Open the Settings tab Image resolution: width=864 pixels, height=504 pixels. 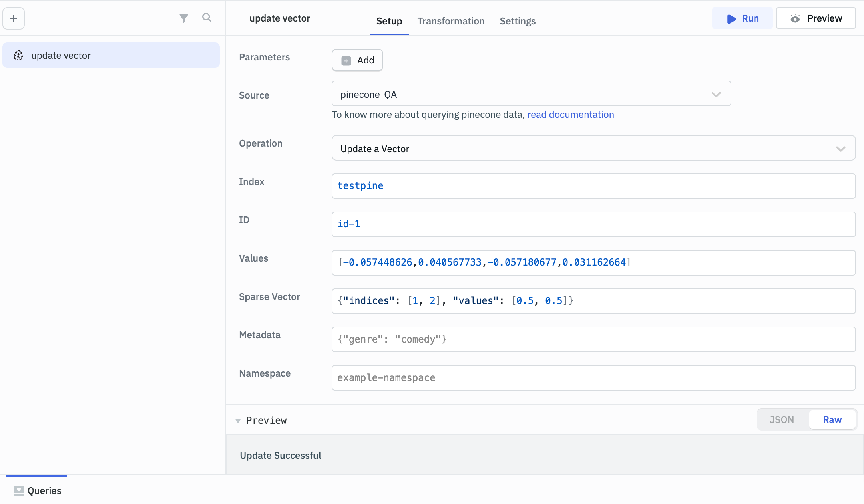(518, 21)
